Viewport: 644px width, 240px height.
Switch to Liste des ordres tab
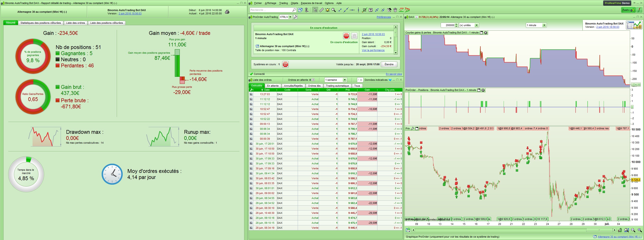click(75, 23)
